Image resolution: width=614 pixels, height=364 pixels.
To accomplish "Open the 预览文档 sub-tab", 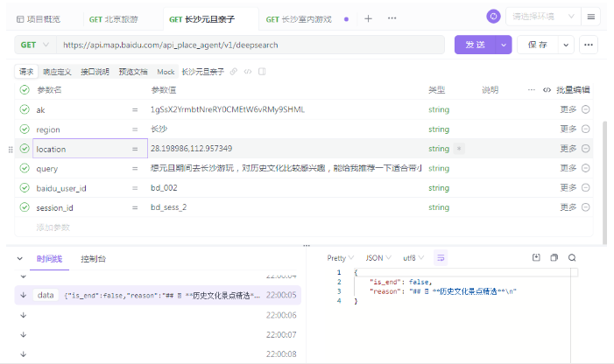I will click(x=133, y=72).
